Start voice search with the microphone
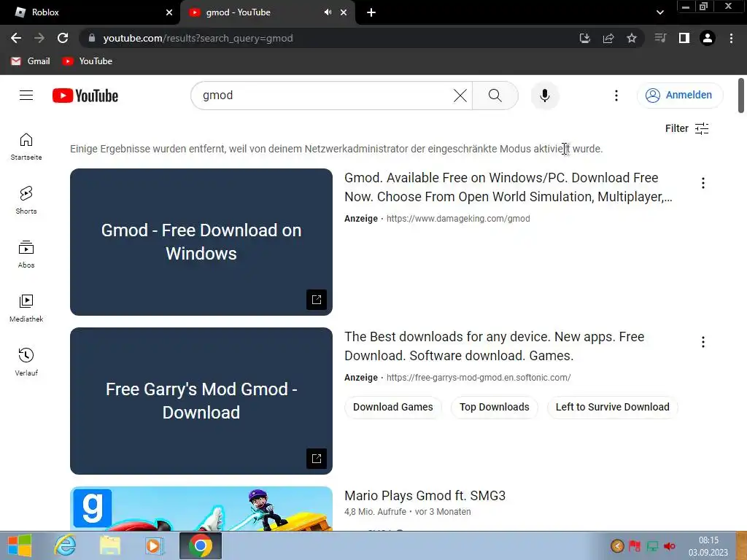Viewport: 747px width, 560px height. coord(544,96)
